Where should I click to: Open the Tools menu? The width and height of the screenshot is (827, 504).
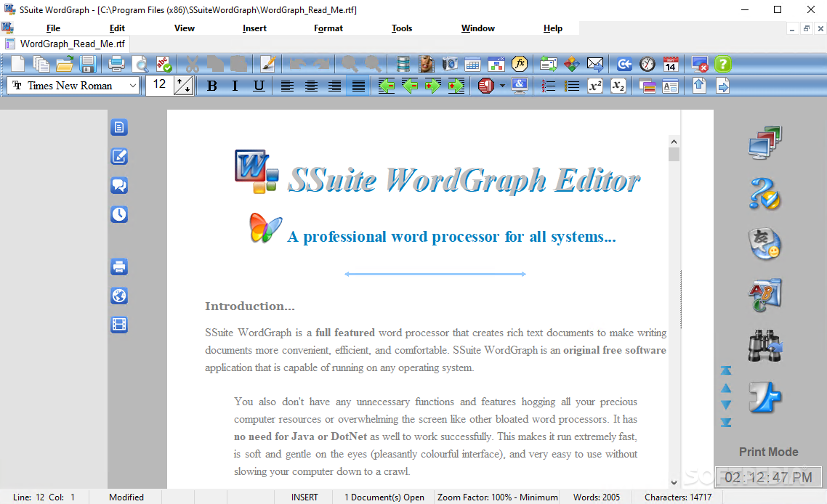402,28
